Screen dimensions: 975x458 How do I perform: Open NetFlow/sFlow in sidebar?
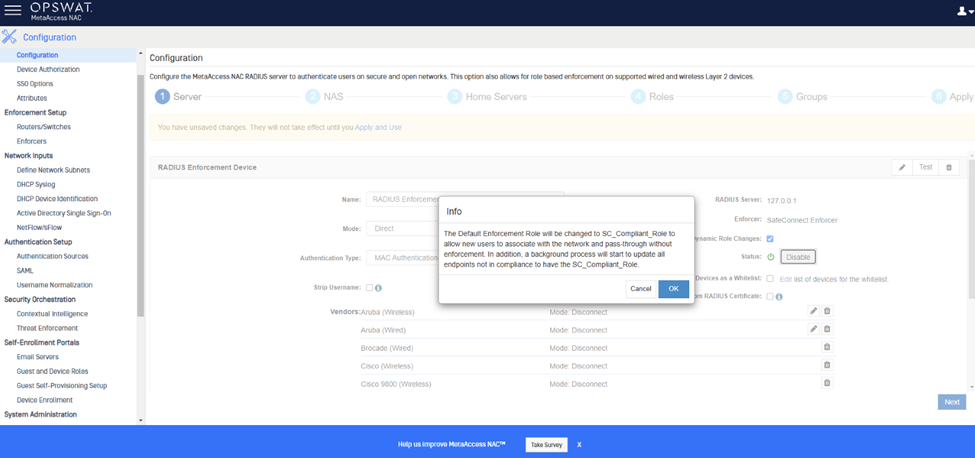39,227
